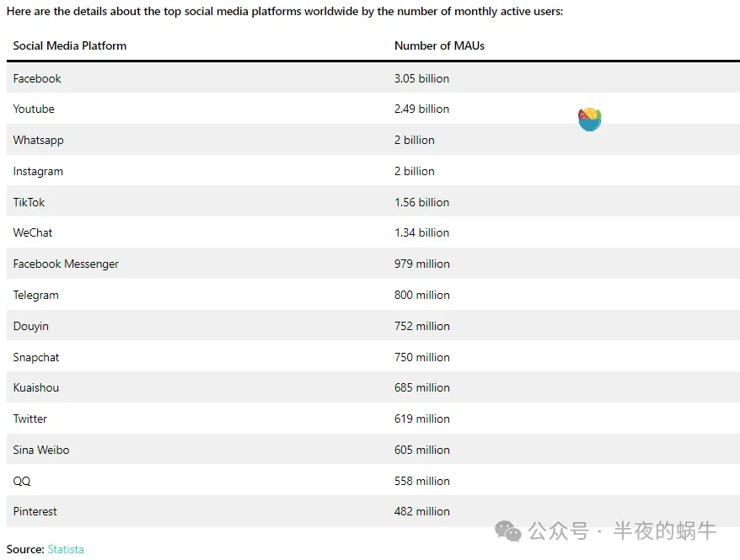The image size is (740, 560).
Task: Click the "Facebook" cell in the first row
Action: pyautogui.click(x=37, y=78)
